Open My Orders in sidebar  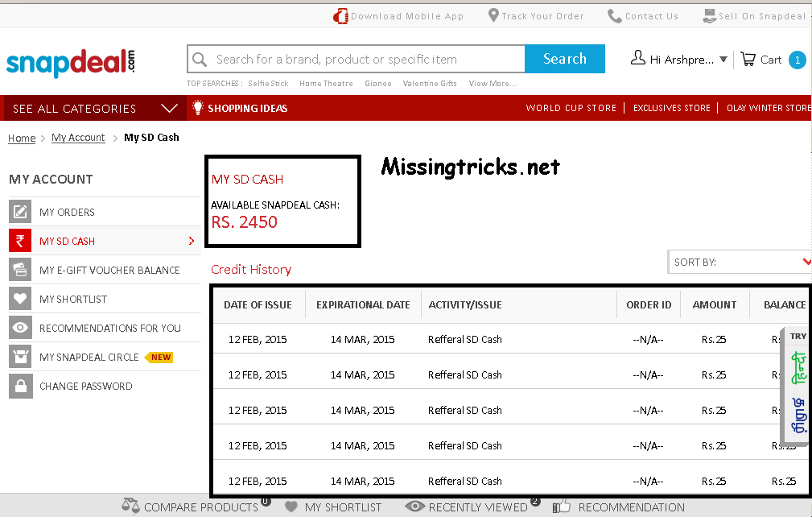point(105,212)
